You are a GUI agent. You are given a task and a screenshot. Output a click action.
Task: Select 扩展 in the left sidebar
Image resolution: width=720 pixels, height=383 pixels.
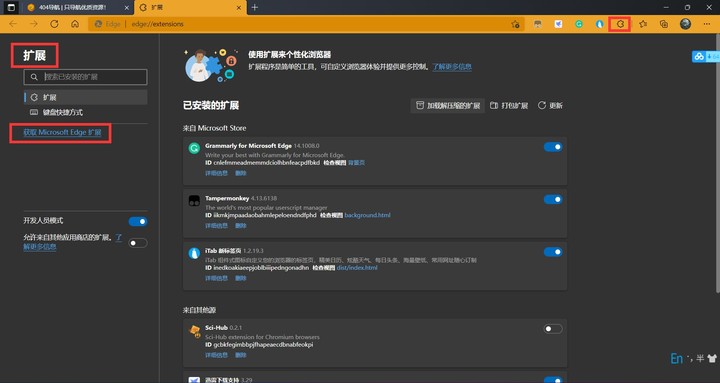pos(85,97)
